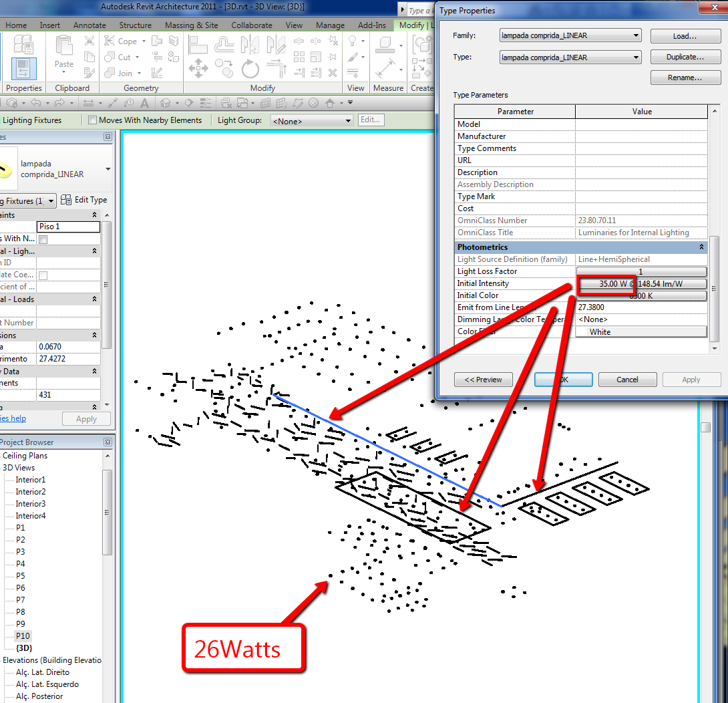Switch to the Annotate ribbon tab

89,25
